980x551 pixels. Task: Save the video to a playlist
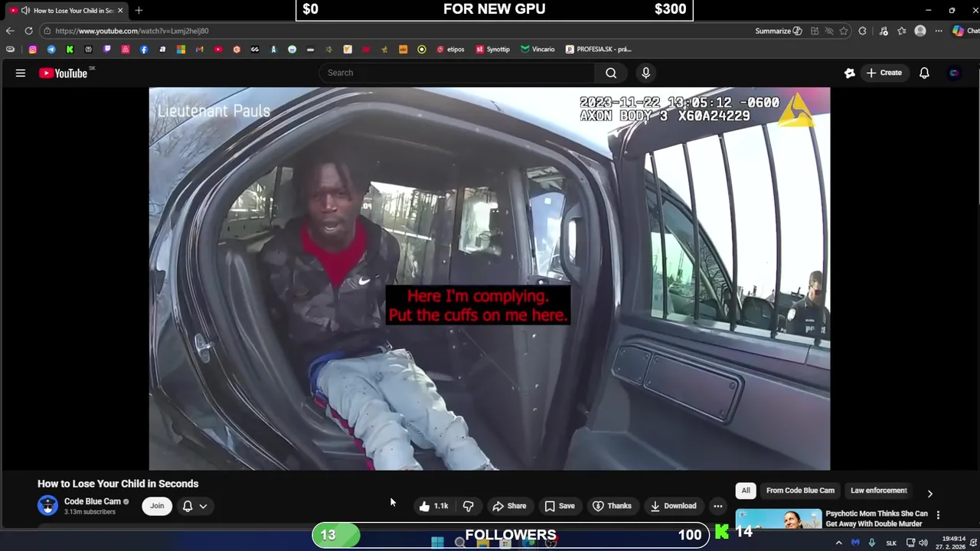click(x=560, y=506)
